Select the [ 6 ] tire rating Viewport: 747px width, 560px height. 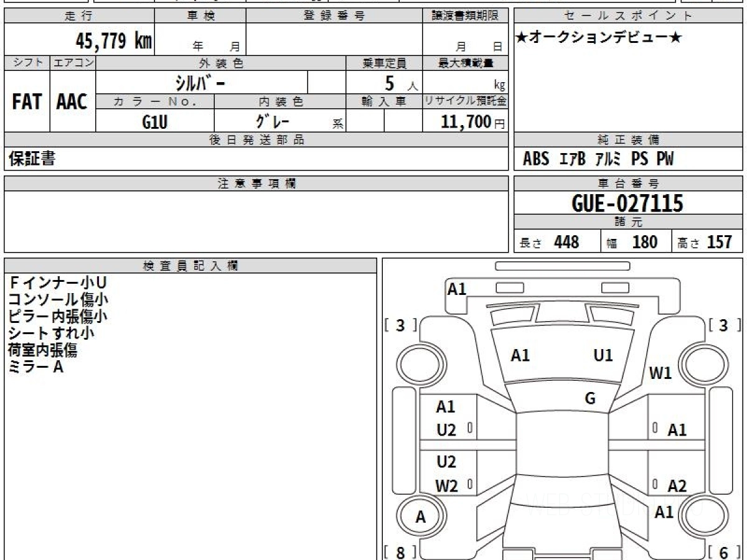(724, 552)
